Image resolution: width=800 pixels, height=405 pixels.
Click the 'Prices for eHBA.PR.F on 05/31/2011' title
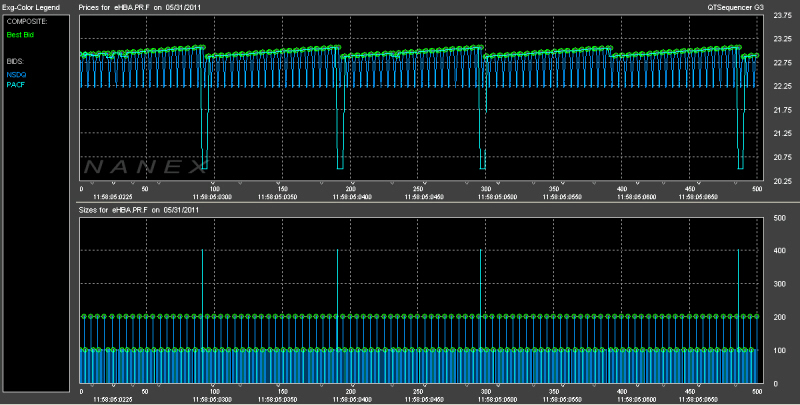[138, 8]
